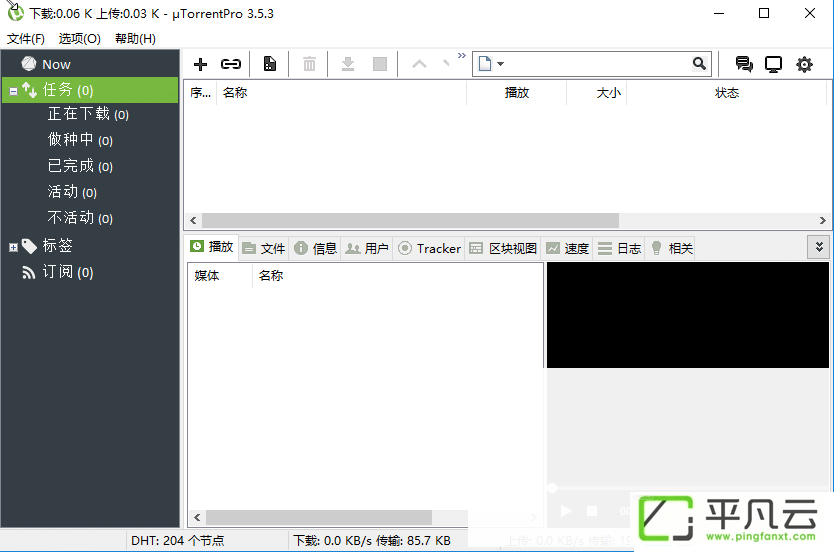The width and height of the screenshot is (834, 552).
Task: Expand the toolbar overflow chevron
Action: pyautogui.click(x=462, y=55)
